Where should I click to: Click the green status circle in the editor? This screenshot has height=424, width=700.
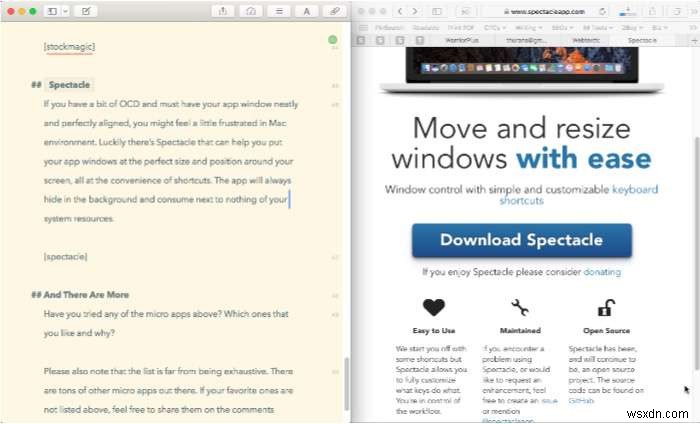click(333, 40)
